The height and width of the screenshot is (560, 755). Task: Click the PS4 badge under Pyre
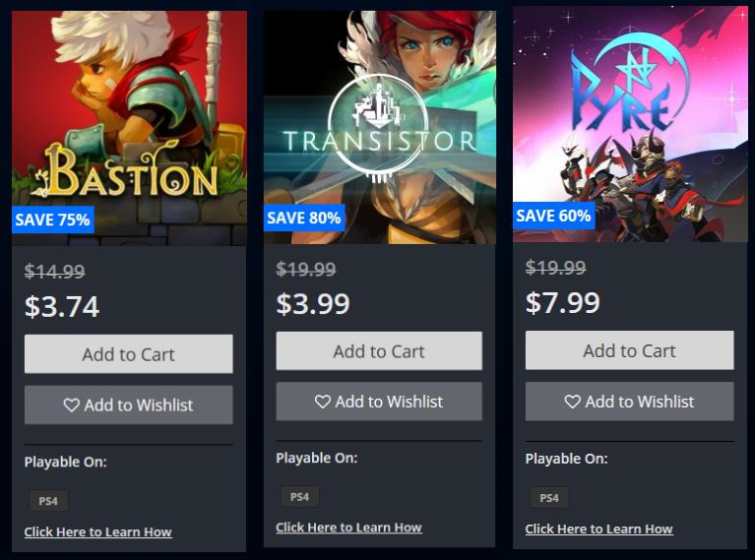(x=549, y=498)
